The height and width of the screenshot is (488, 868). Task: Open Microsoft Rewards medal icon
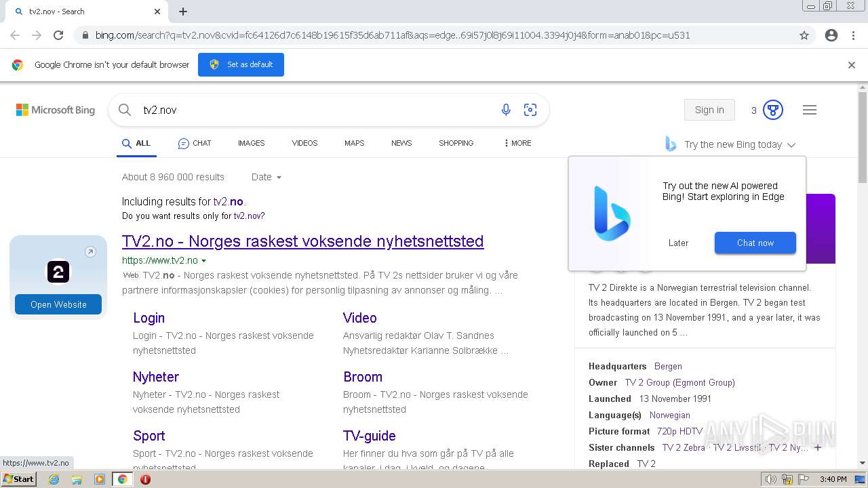[773, 110]
